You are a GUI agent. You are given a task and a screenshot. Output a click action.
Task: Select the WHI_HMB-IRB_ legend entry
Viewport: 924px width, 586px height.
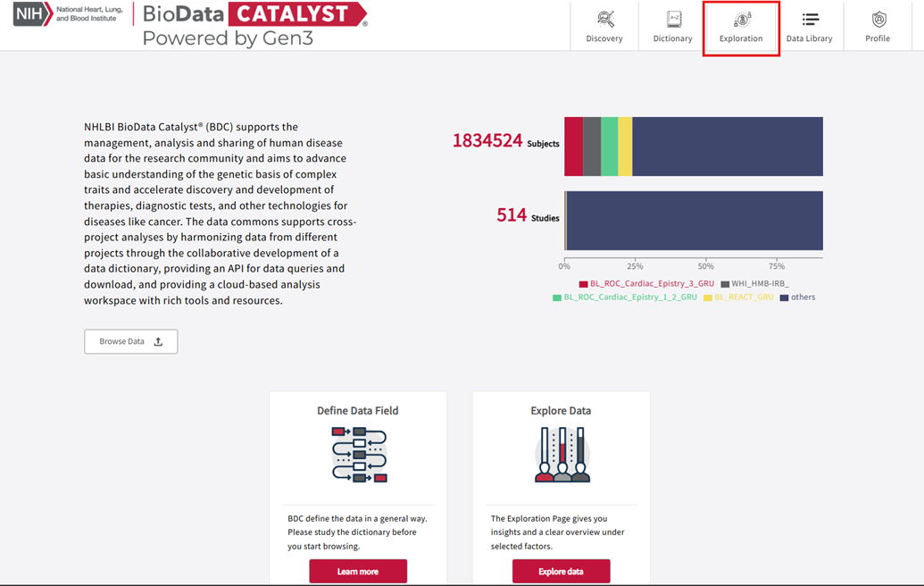tap(755, 283)
